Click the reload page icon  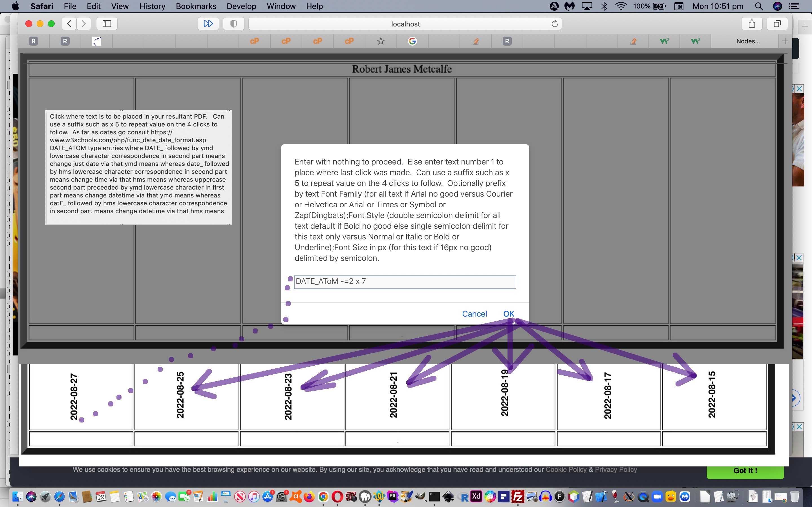555,23
